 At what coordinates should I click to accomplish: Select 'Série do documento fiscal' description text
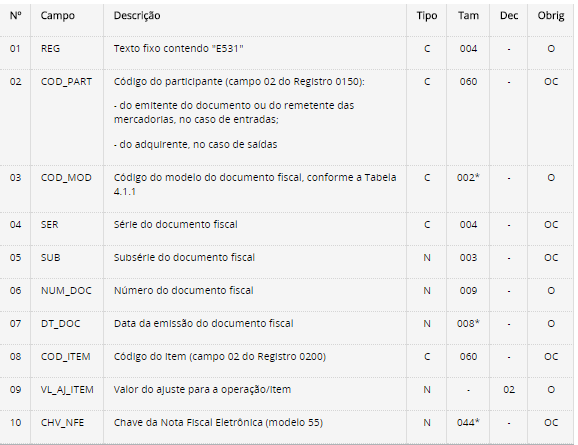click(x=175, y=225)
